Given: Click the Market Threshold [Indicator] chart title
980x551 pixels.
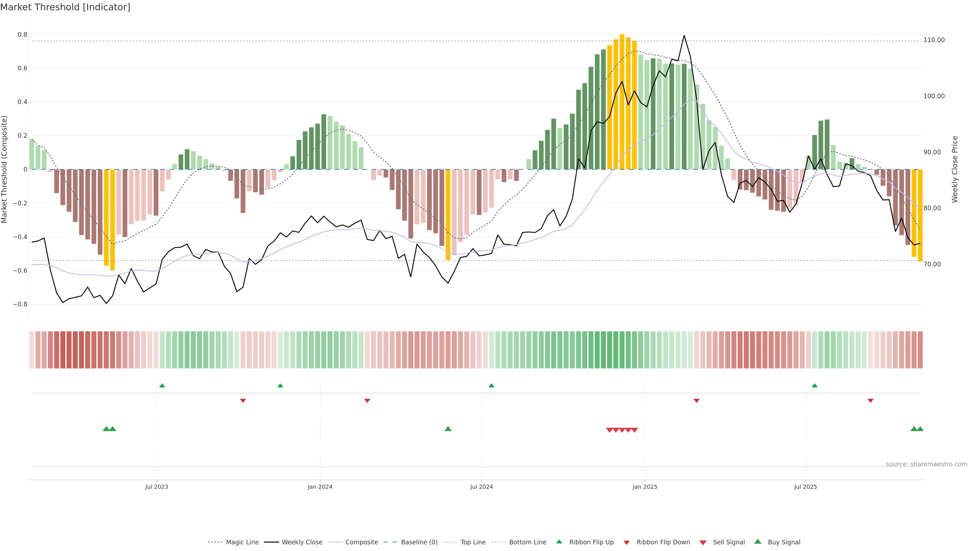Looking at the screenshot, I should pos(65,7).
